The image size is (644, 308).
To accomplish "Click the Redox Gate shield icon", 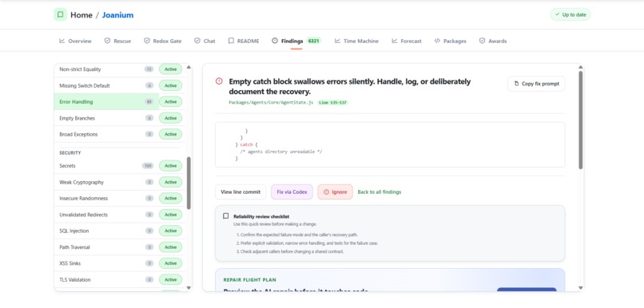I will tap(147, 41).
